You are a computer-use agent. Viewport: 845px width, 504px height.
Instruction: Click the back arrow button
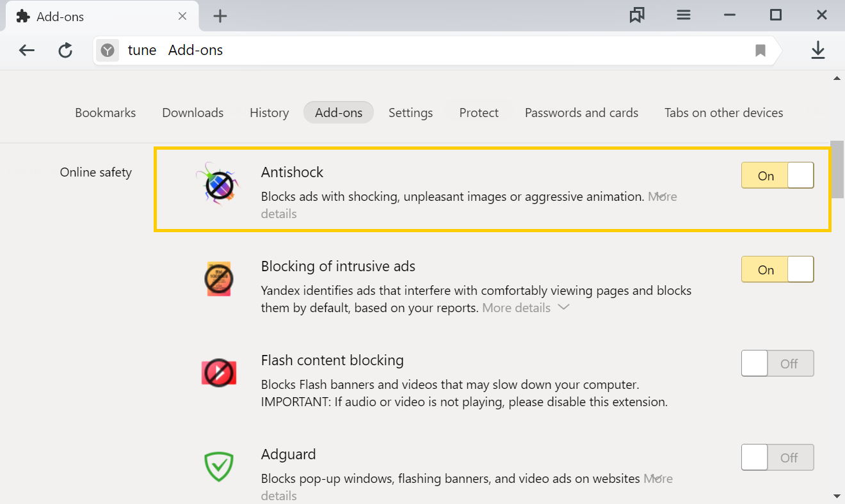pos(26,51)
